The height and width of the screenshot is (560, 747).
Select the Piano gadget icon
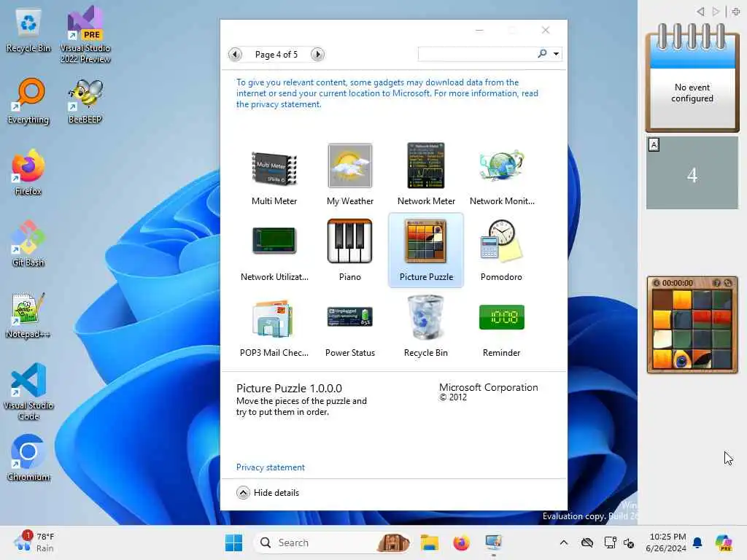349,241
